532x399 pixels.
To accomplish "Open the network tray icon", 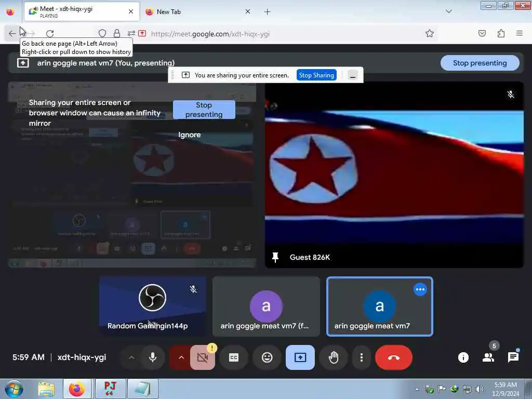I will point(467,390).
